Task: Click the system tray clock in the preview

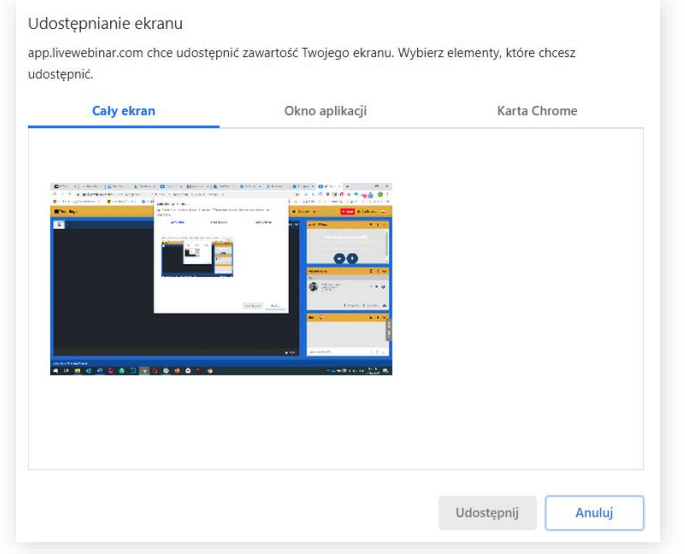Action: (375, 369)
